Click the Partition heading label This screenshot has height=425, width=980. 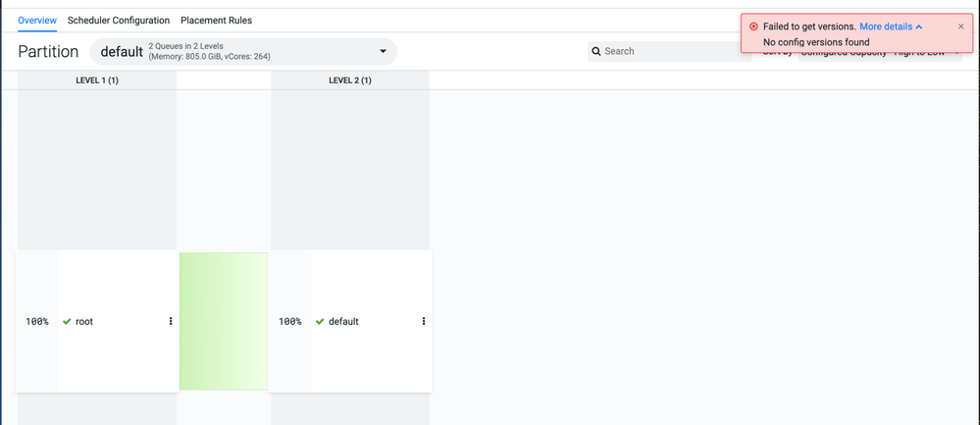pyautogui.click(x=48, y=51)
